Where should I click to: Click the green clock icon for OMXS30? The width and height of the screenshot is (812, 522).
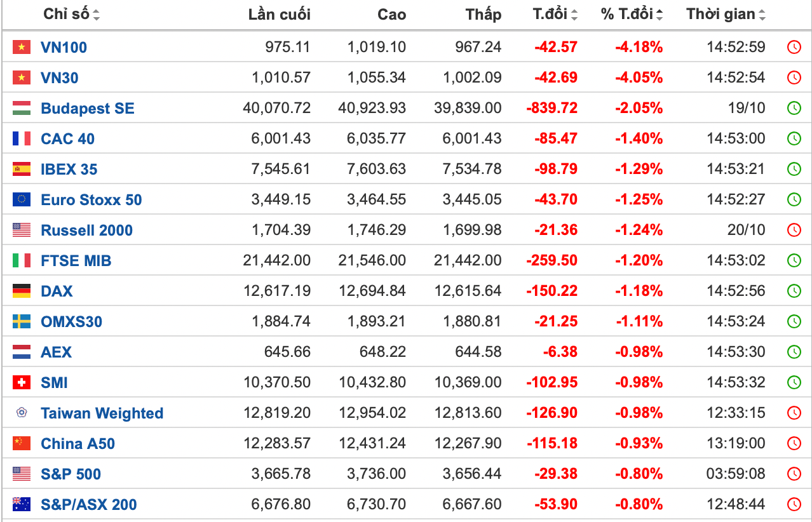tap(794, 321)
